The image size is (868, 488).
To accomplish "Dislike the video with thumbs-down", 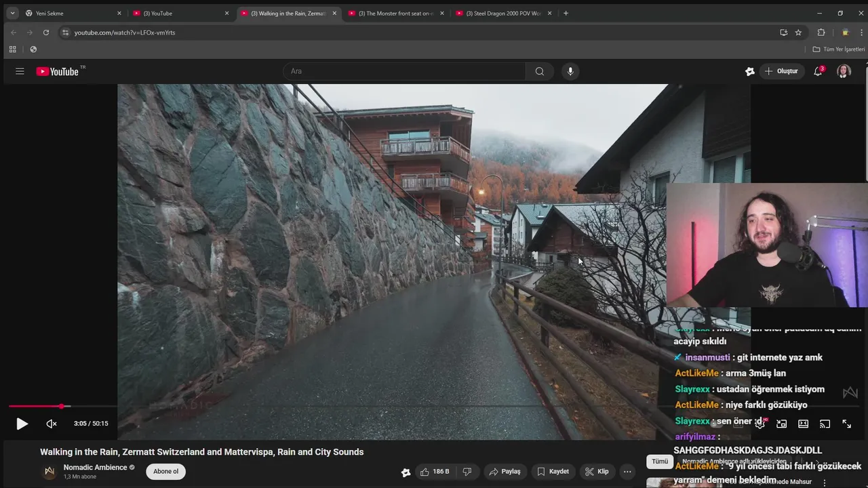I will pyautogui.click(x=467, y=472).
